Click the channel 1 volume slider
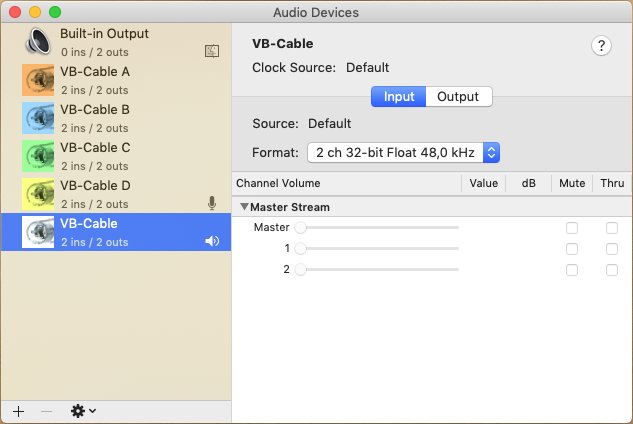Image resolution: width=633 pixels, height=424 pixels. (377, 248)
